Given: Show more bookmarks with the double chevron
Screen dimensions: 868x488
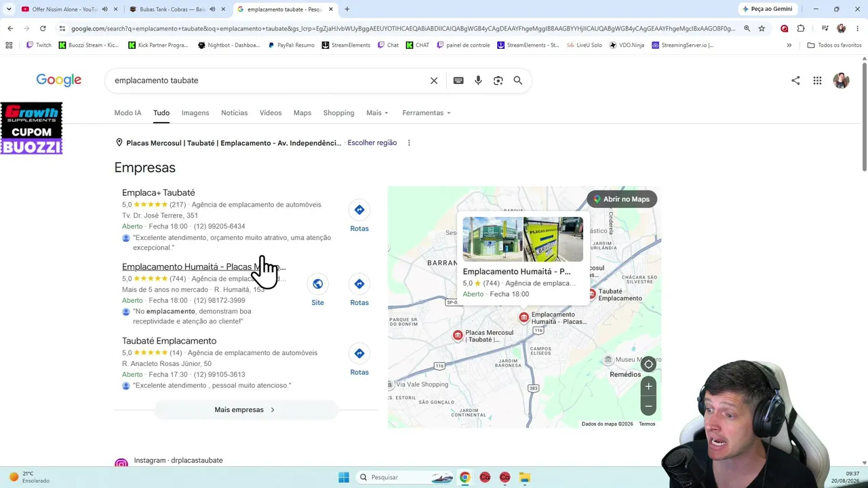Looking at the screenshot, I should point(789,45).
